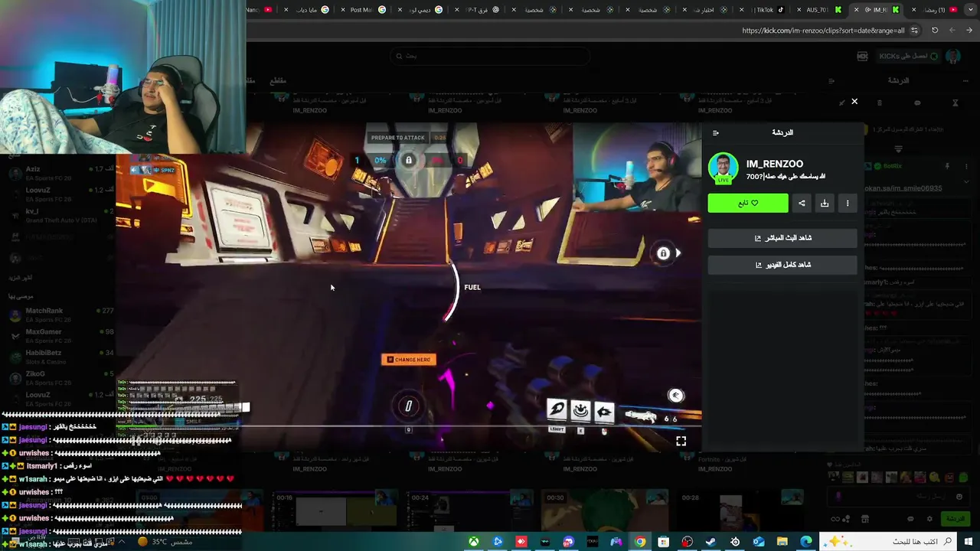Click the watch full video button

click(782, 265)
